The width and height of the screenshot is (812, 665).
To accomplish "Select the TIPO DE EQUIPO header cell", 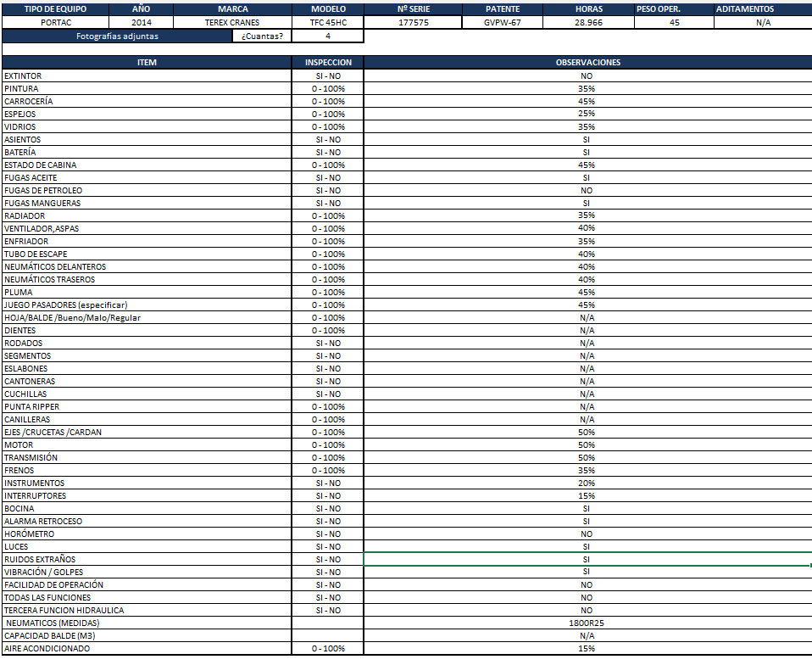I will (x=55, y=8).
